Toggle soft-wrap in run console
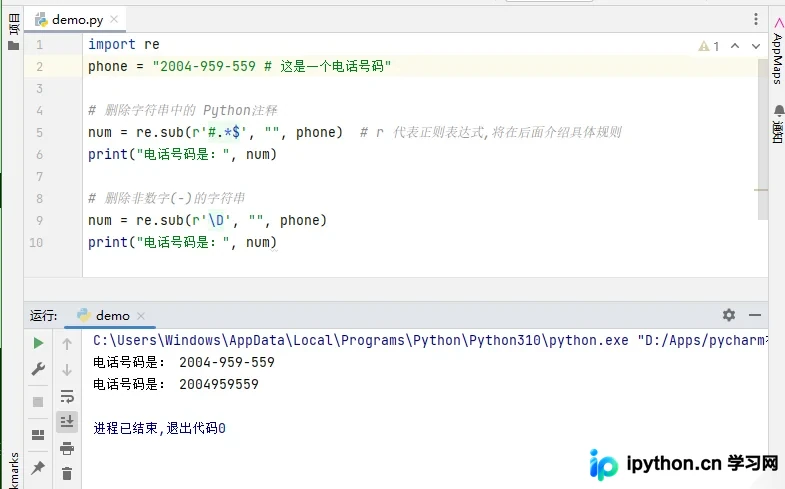785x489 pixels. (x=67, y=396)
